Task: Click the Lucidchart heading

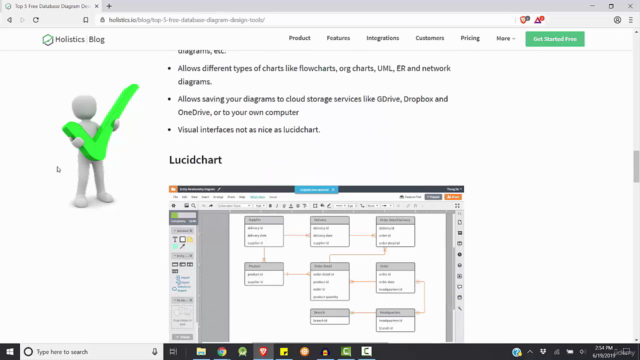Action: [196, 160]
